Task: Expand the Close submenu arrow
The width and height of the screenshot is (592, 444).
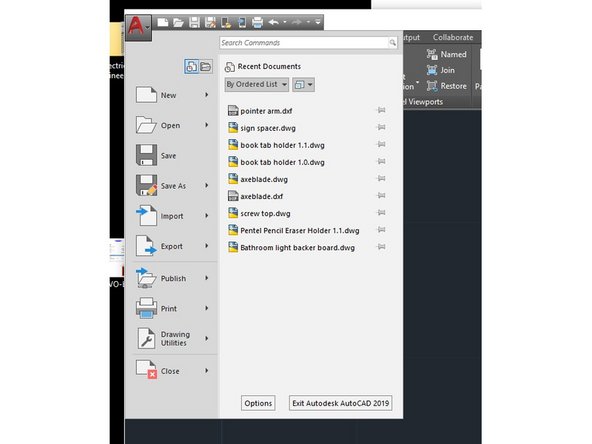Action: [x=207, y=371]
